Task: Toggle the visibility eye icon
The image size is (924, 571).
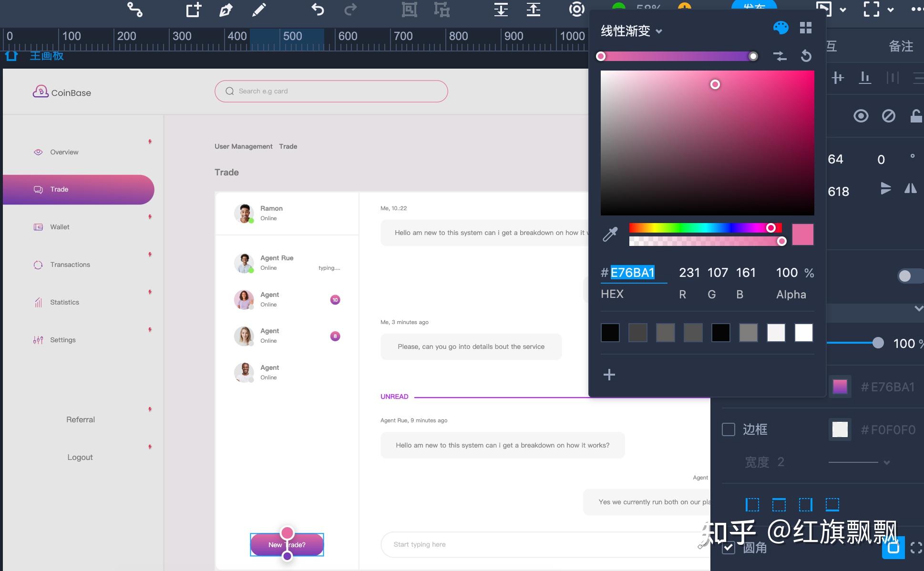Action: pos(861,116)
